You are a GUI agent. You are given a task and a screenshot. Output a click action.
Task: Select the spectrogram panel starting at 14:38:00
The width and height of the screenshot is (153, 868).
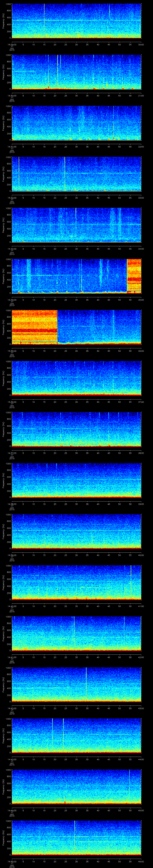[x=76, y=480]
